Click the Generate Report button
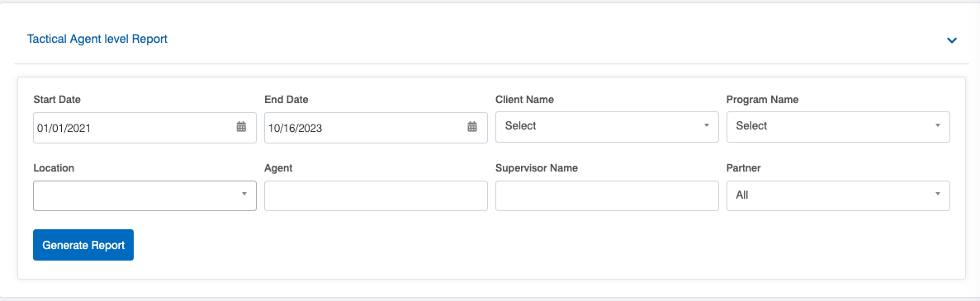The image size is (980, 301). (x=83, y=245)
